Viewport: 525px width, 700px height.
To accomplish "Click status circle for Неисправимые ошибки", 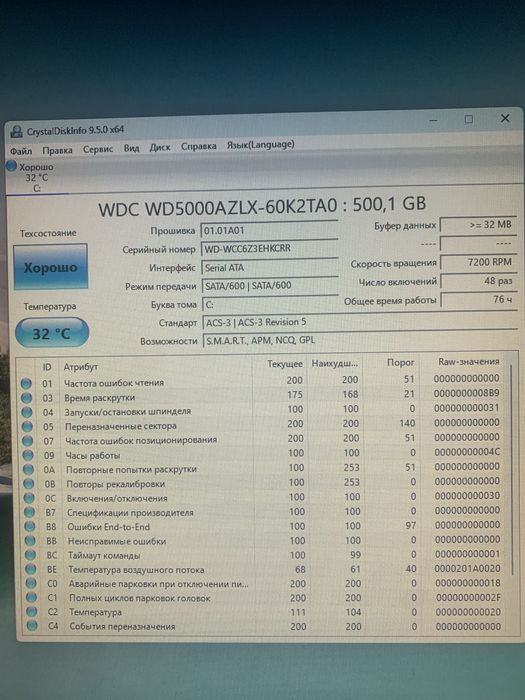I will (30, 541).
